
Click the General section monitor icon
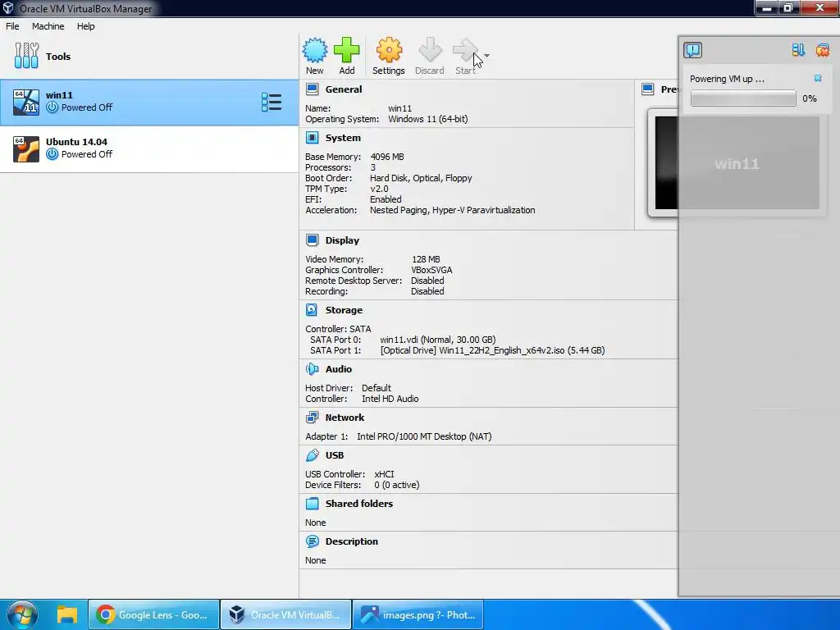312,89
